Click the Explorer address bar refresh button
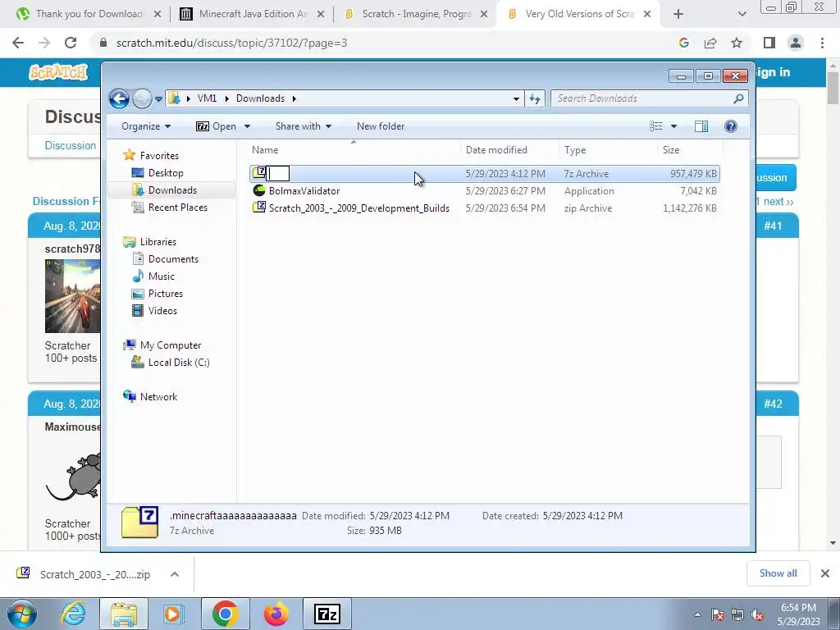This screenshot has height=630, width=840. tap(535, 98)
